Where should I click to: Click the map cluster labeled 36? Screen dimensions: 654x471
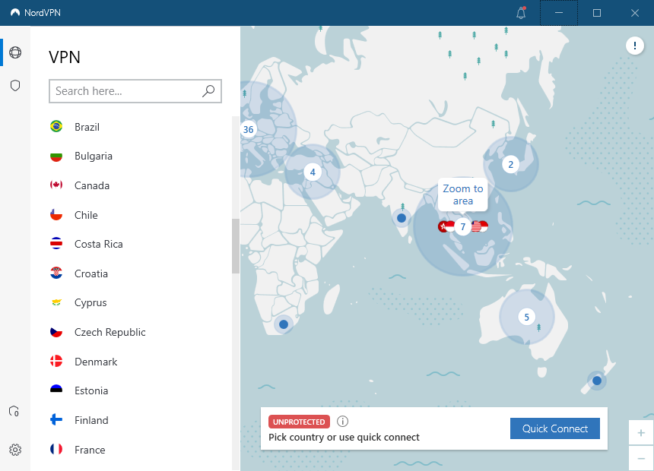coord(248,130)
